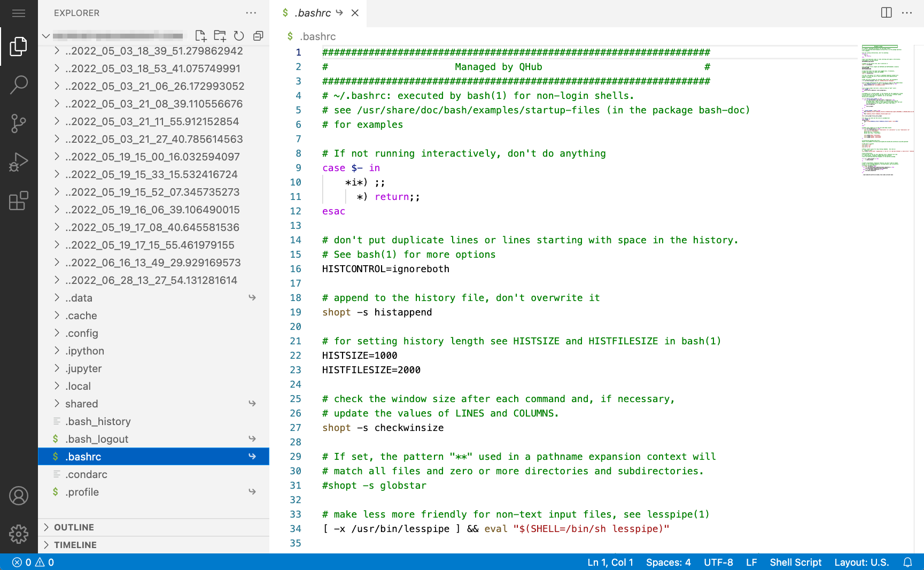Create a new file in the Explorer
This screenshot has height=570, width=924.
point(200,36)
